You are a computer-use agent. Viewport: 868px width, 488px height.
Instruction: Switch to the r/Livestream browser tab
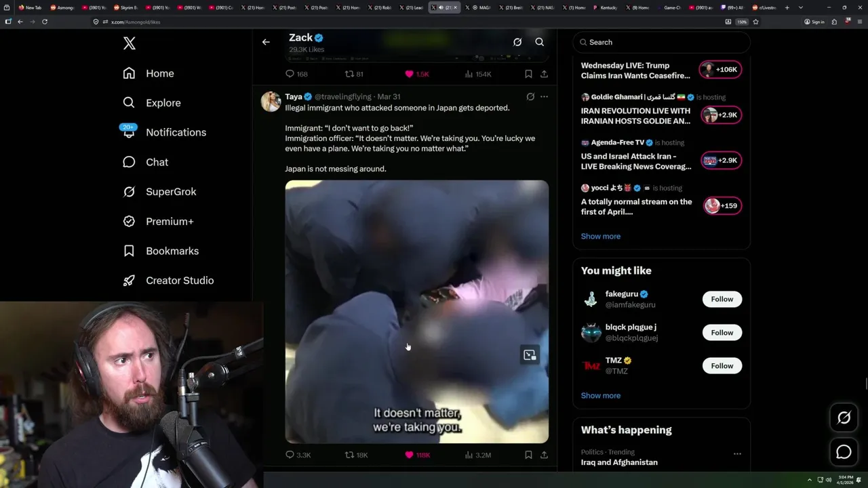pos(764,7)
